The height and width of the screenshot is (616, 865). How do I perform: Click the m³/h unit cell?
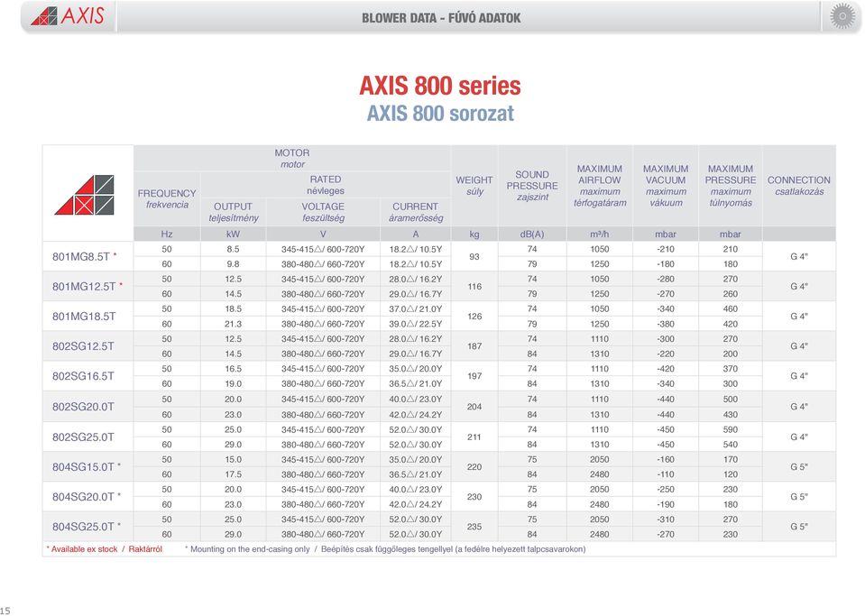click(600, 234)
